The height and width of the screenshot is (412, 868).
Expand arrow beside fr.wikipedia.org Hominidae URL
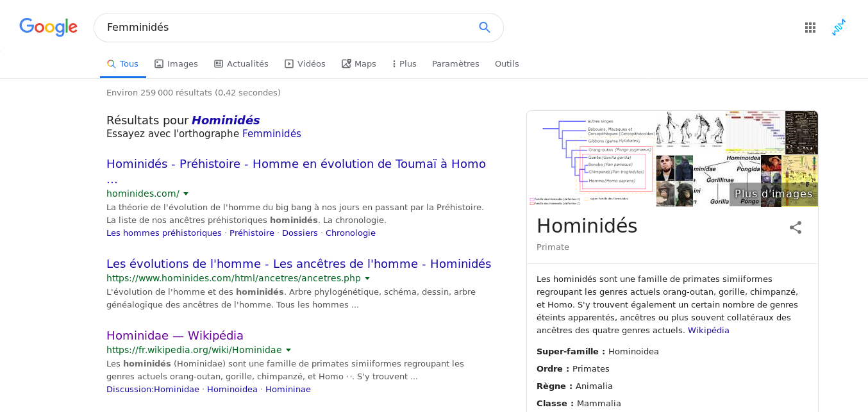tap(288, 350)
